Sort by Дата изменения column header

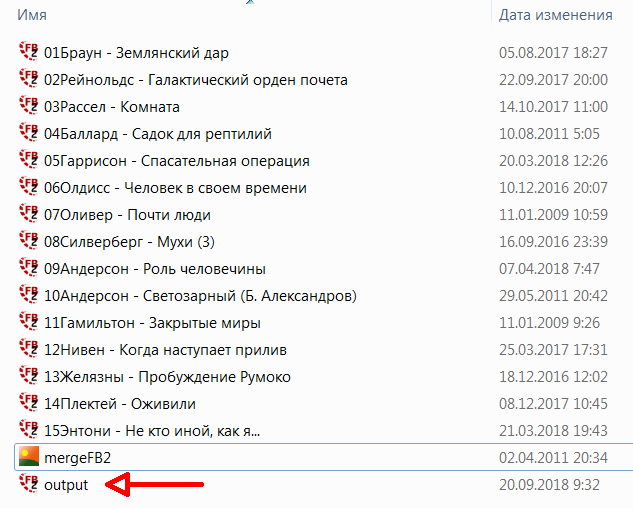(x=555, y=15)
